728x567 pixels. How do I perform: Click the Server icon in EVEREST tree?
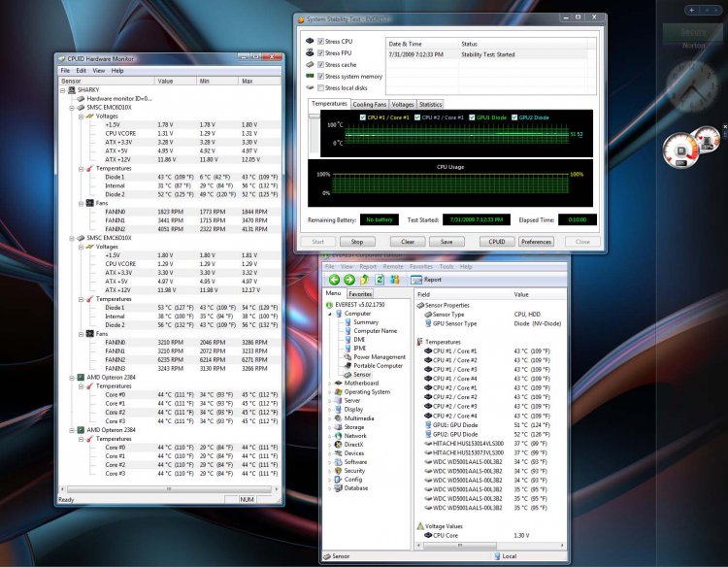tap(339, 400)
